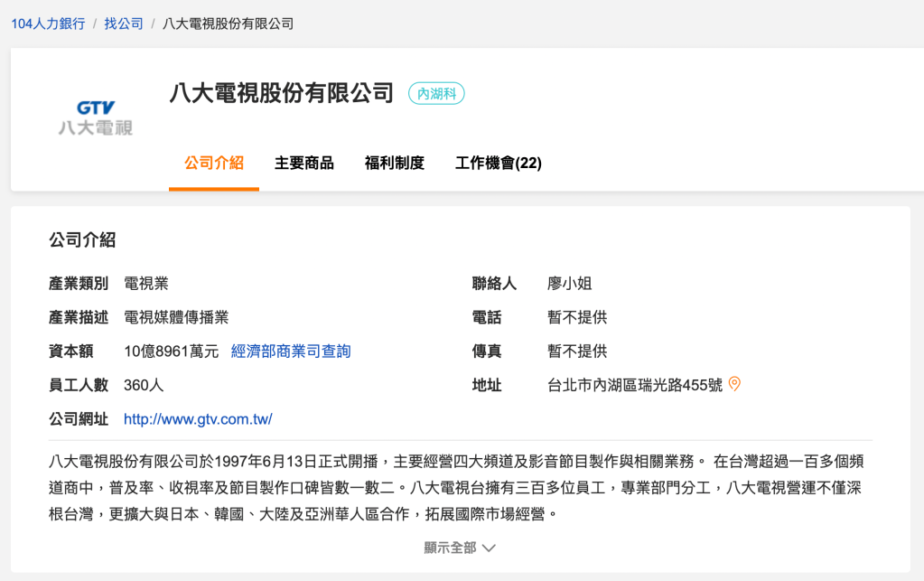Open the 主要商品 tab

tap(304, 164)
